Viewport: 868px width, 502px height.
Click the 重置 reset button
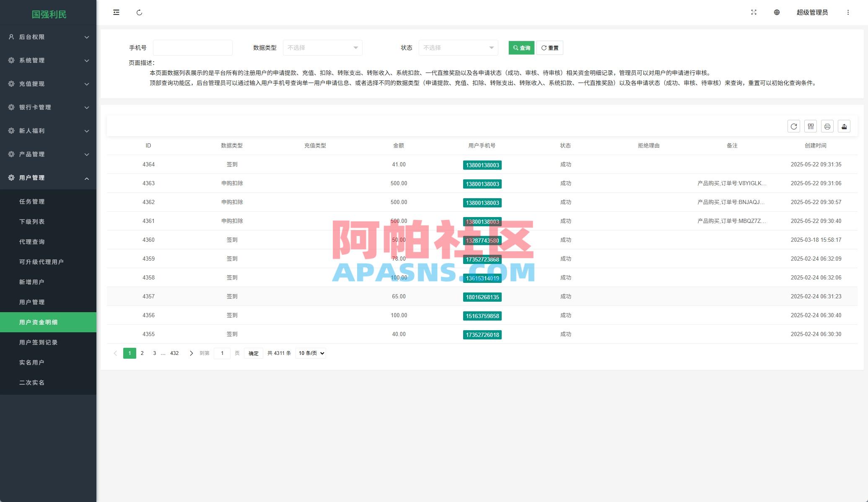[x=549, y=47]
